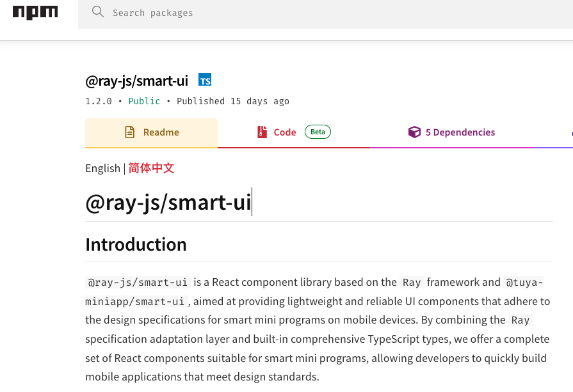Click the version 1.2.0 text
This screenshot has height=392, width=573.
pyautogui.click(x=99, y=101)
